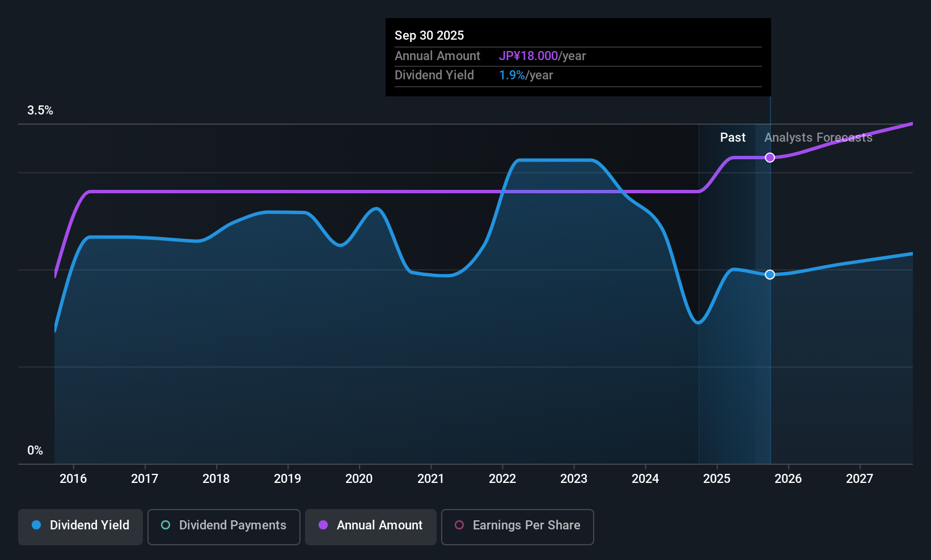Toggle the Dividend Yield legend series
The height and width of the screenshot is (560, 931).
(81, 527)
